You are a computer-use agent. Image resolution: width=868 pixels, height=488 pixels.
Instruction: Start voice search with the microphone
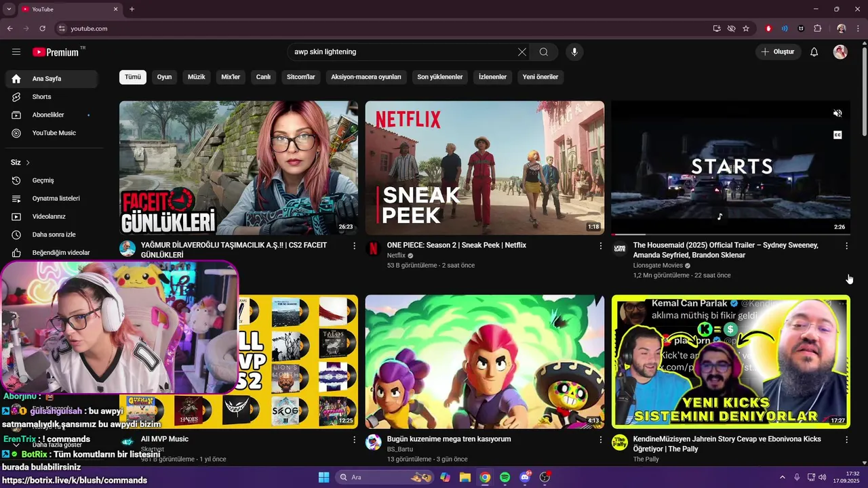[574, 52]
